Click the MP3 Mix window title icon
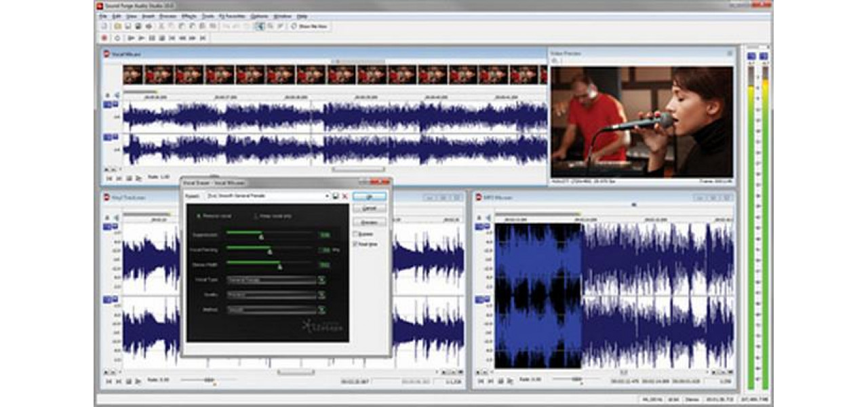The height and width of the screenshot is (407, 868). [479, 197]
